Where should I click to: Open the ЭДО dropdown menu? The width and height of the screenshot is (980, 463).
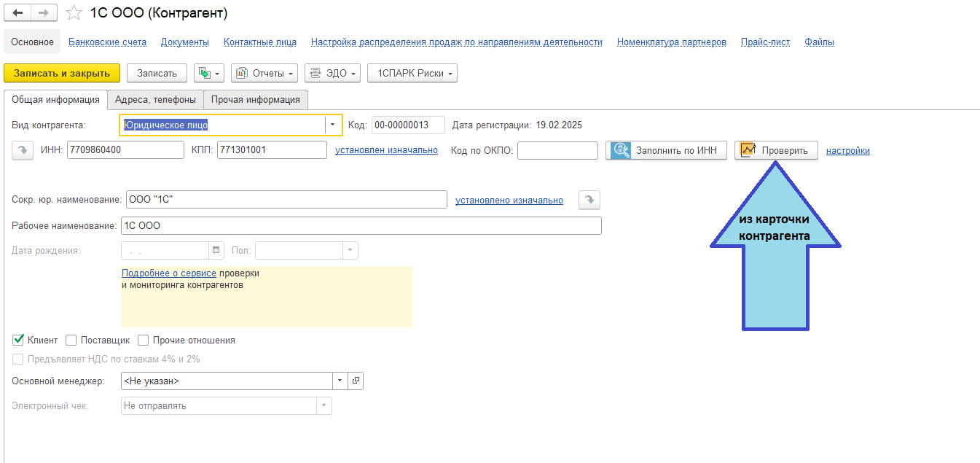(332, 73)
